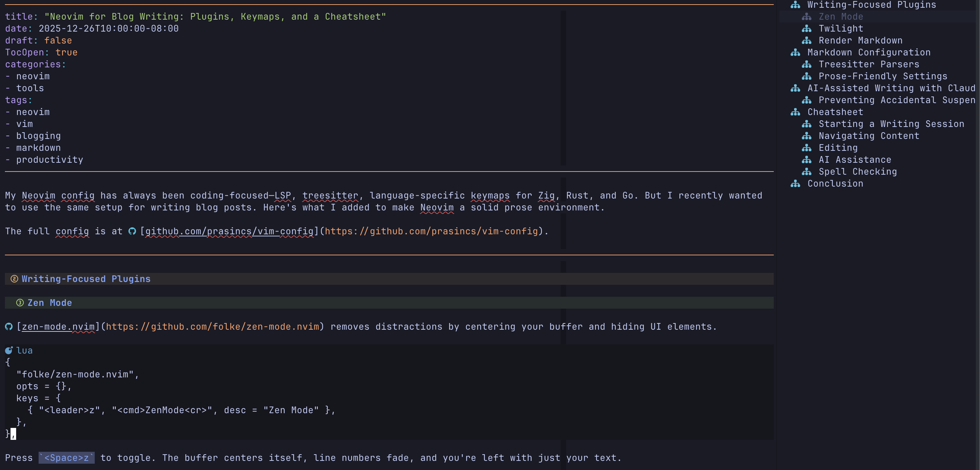Select Treesitter Parsers in the outline sidebar
The width and height of the screenshot is (980, 470).
(x=868, y=64)
